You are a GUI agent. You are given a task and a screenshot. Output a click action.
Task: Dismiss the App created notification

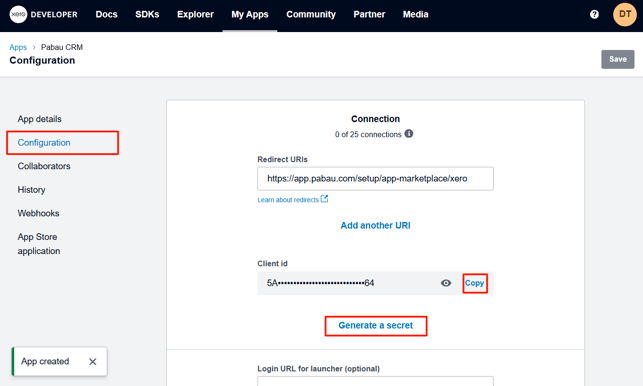(93, 361)
